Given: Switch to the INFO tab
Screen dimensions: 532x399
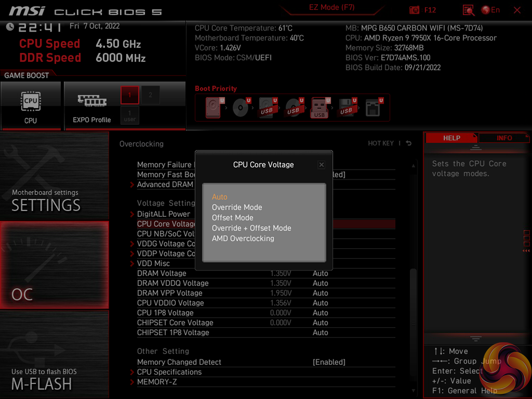Looking at the screenshot, I should point(504,138).
